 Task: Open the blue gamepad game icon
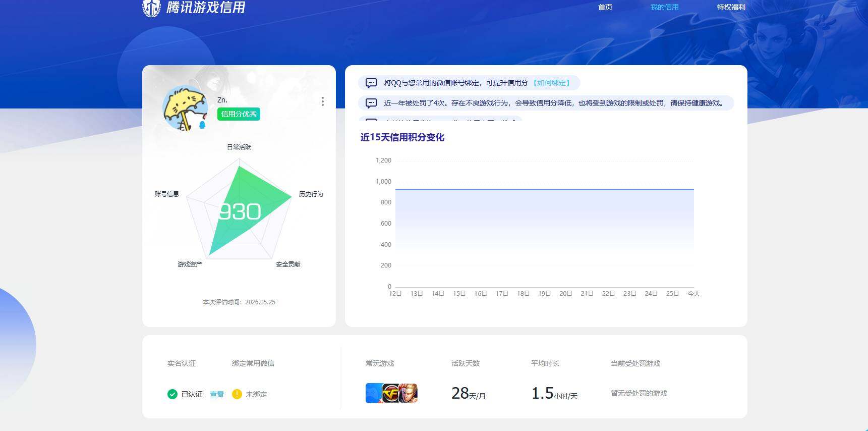[374, 393]
